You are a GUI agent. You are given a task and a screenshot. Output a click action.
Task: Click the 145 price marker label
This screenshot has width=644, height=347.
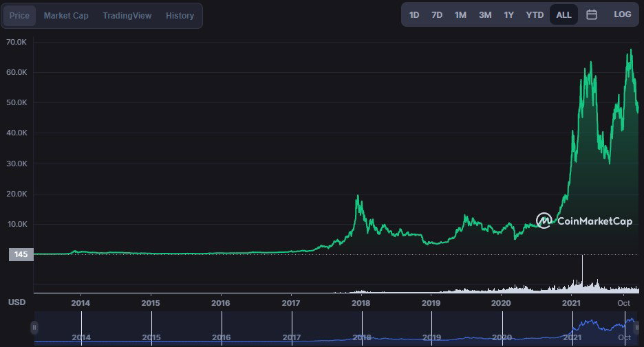pos(21,254)
